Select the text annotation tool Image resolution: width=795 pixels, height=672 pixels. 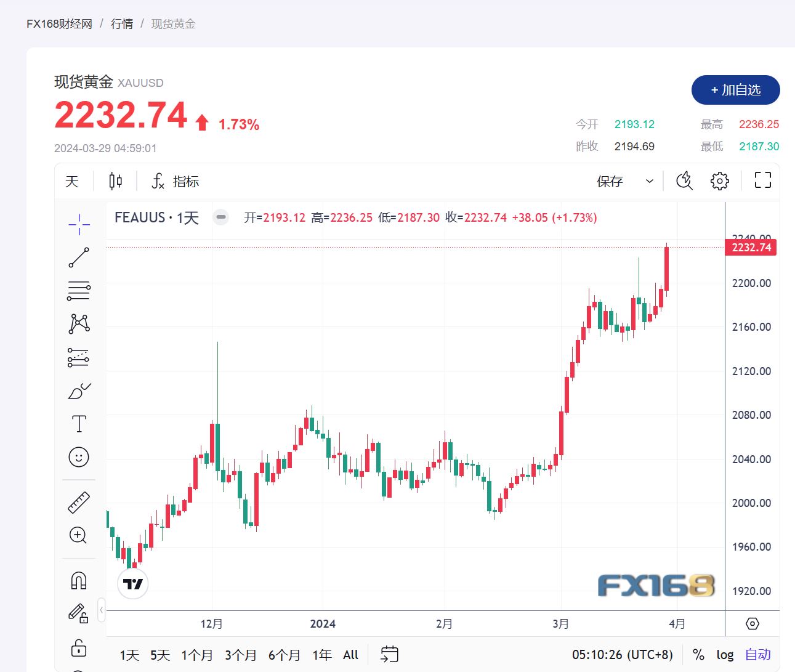[x=78, y=424]
